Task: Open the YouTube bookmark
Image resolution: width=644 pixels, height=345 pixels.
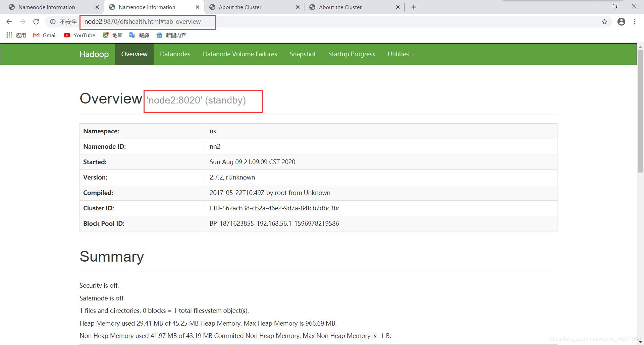Action: point(79,35)
